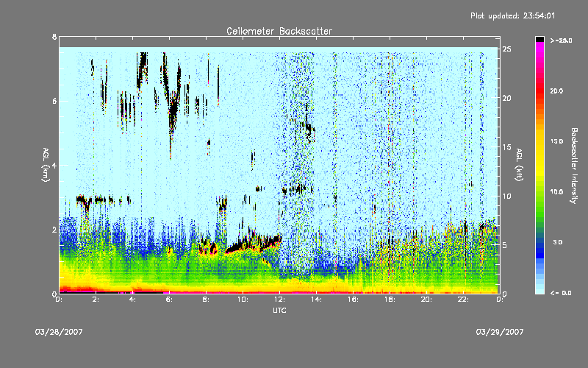Click the '16:' hour tick on UTC axis
588x368 pixels.
coord(354,300)
